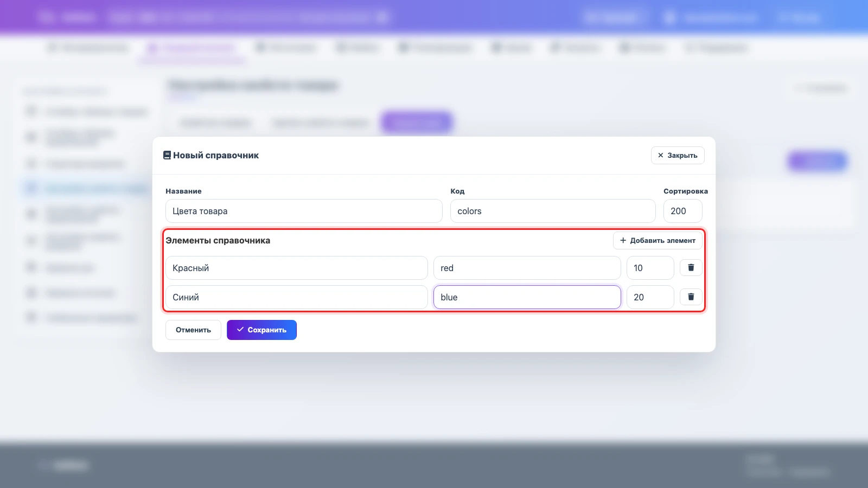Viewport: 868px width, 488px height.
Task: Delete the Красный element row
Action: coord(691,267)
